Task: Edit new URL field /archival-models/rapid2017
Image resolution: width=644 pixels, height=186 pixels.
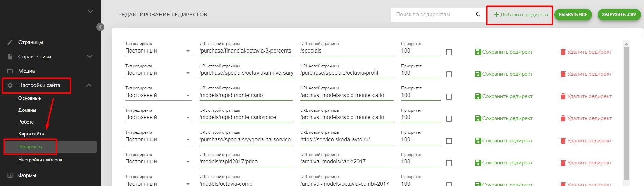Action: click(x=347, y=162)
